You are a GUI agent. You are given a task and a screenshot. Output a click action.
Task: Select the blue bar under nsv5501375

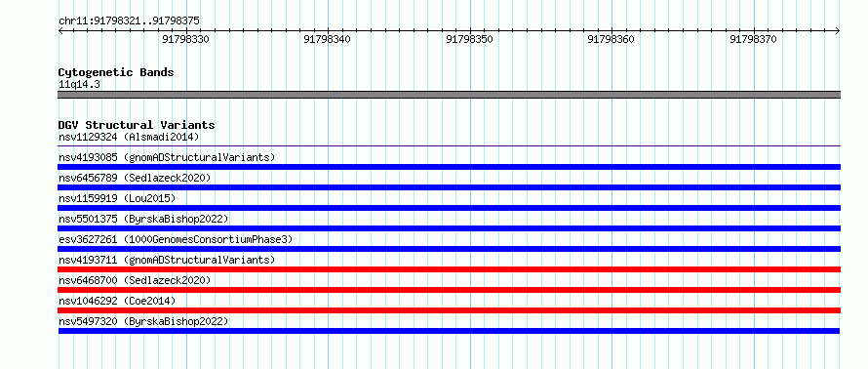tap(449, 228)
